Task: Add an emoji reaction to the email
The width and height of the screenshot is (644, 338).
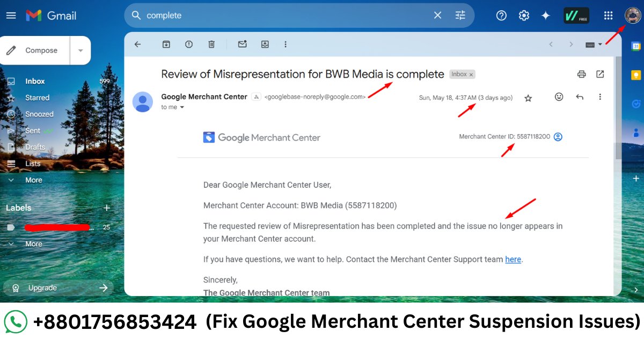Action: (559, 97)
